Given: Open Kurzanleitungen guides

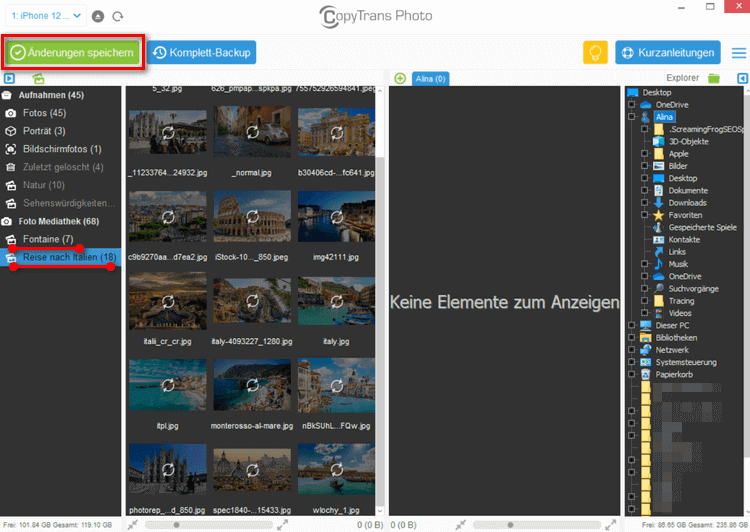Looking at the screenshot, I should tap(668, 53).
